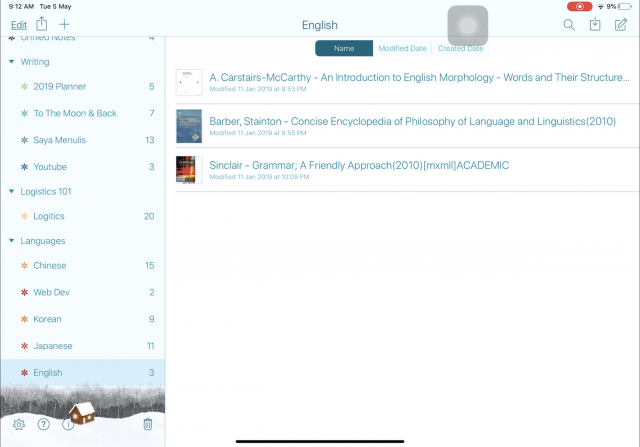Open Barber, Stainton Concise Encyclopedia document
Image resolution: width=640 pixels, height=447 pixels.
pyautogui.click(x=407, y=126)
